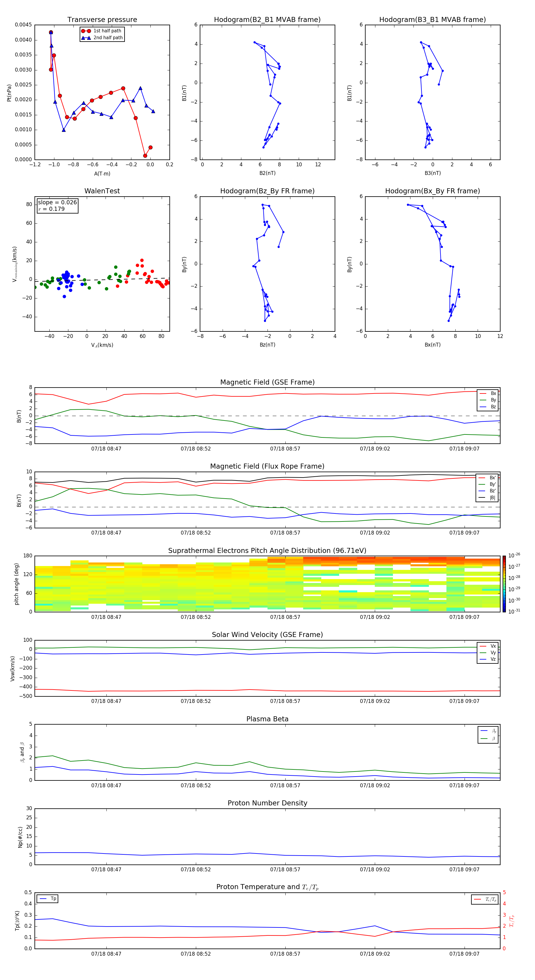Click the 'Vz' legend entry
The height and width of the screenshot is (980, 535).
click(x=488, y=659)
